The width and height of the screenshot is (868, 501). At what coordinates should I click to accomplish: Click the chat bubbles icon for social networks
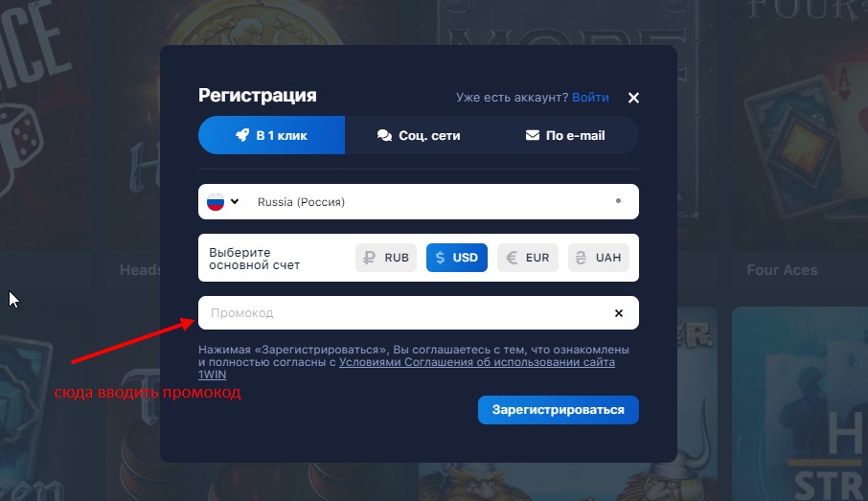(384, 136)
